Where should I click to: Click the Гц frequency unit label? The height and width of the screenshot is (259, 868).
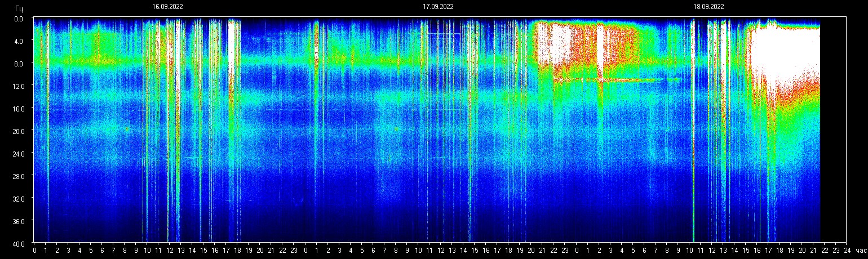(x=19, y=8)
